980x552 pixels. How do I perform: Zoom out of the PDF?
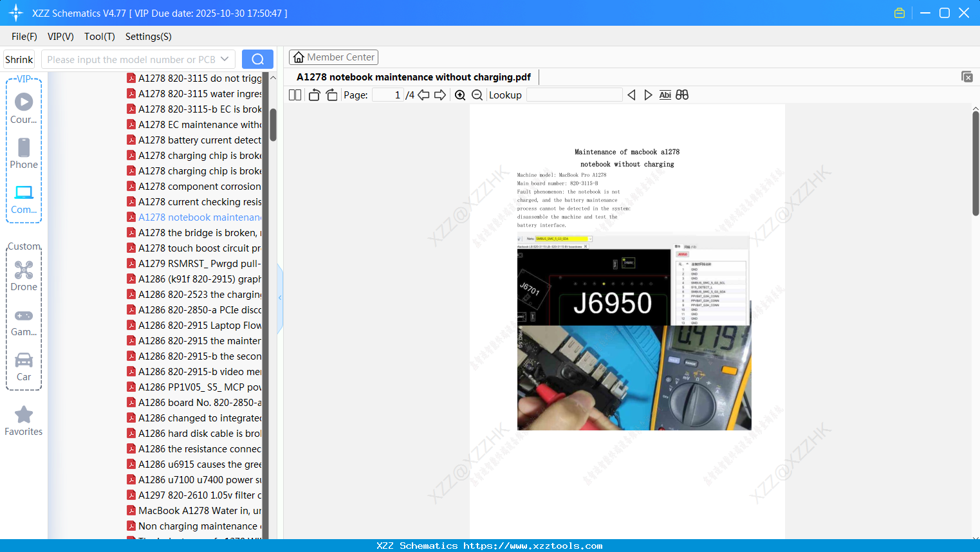coord(477,95)
